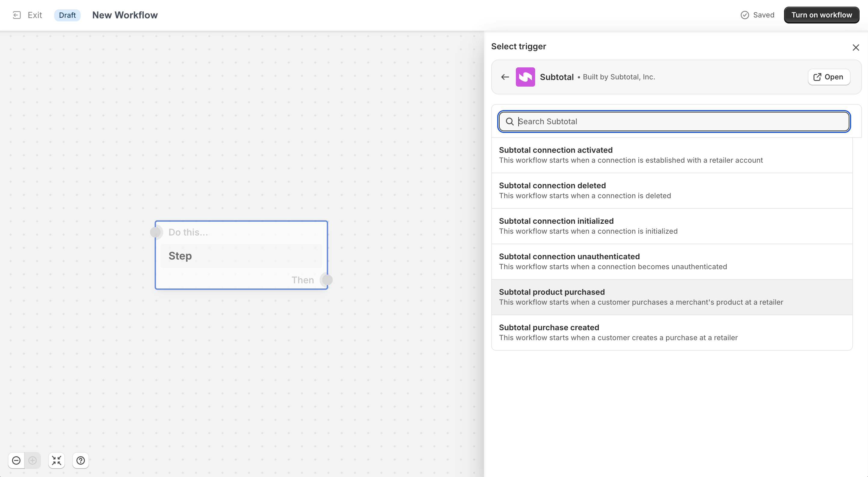Choose Subtotal connection deleted trigger
This screenshot has height=477, width=868.
coord(671,191)
